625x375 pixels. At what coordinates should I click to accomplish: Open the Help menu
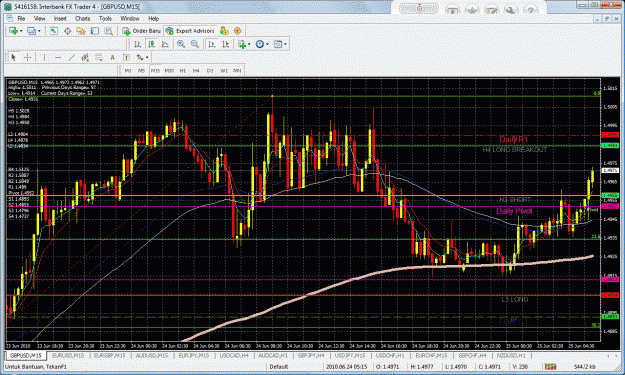153,18
